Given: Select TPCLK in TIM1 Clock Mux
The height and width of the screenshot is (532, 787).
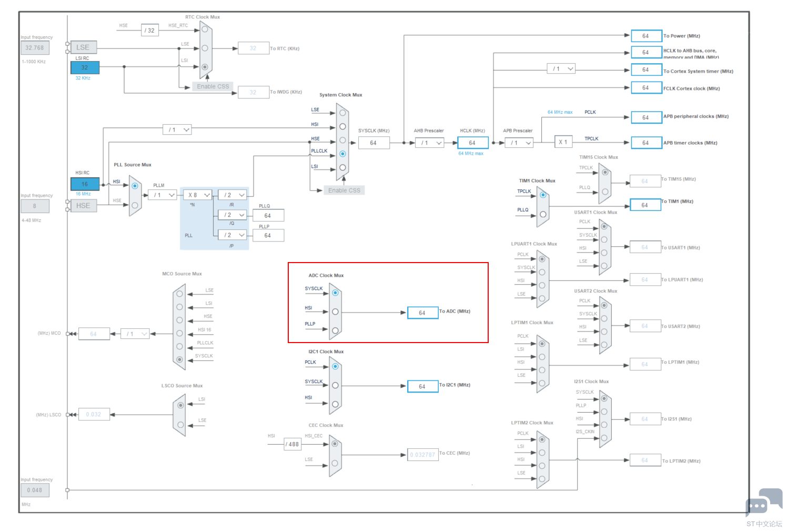Looking at the screenshot, I should tap(543, 195).
